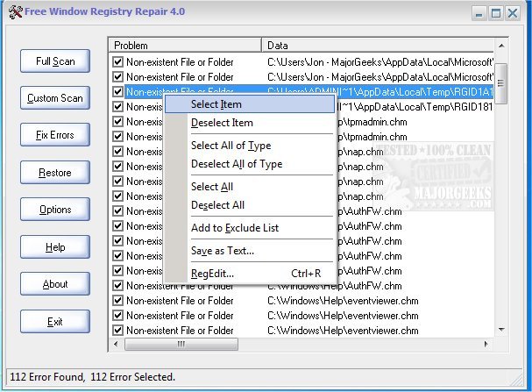Screen dimensions: 532x392
Task: Uncheck the first AuthFW.chm row checkbox
Action: point(117,210)
